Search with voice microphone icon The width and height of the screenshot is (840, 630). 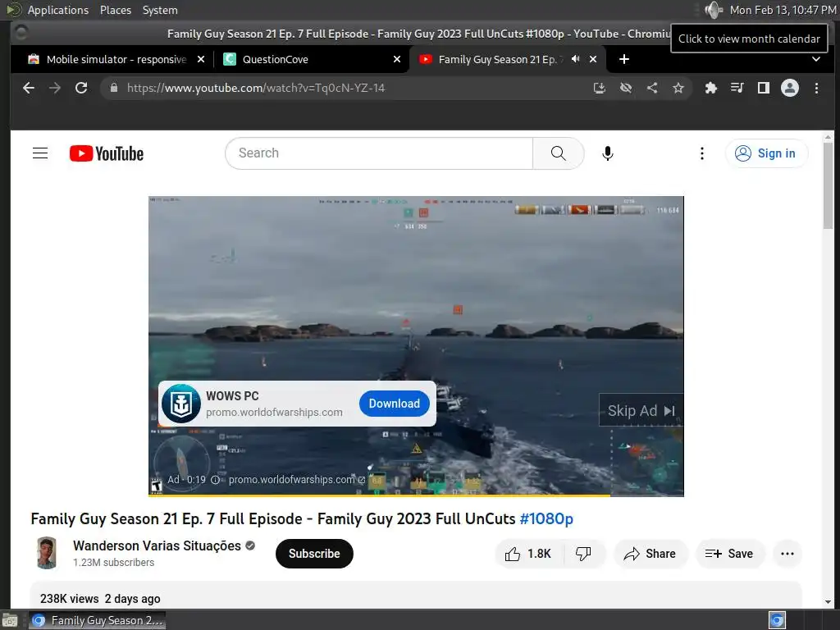(608, 153)
